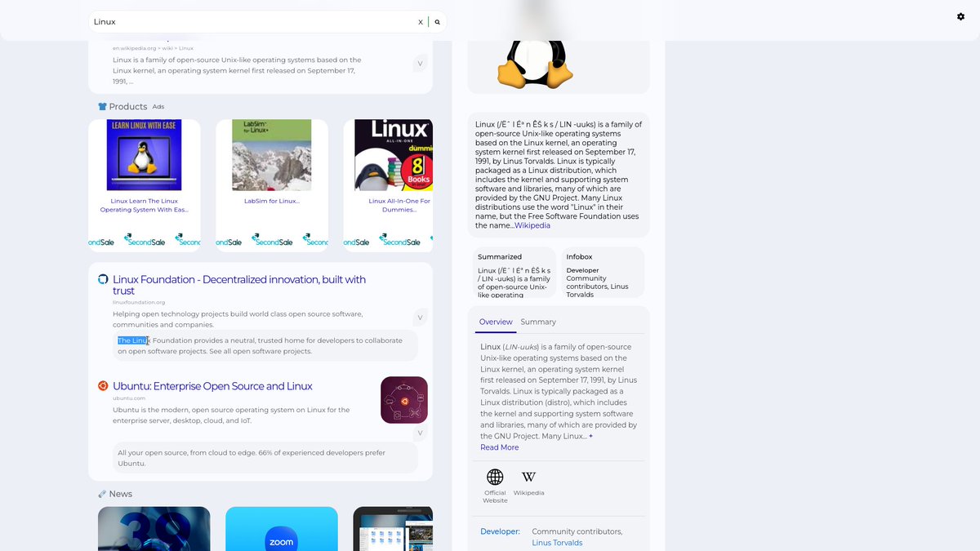Open settings via the gear icon
This screenshot has width=980, height=551.
(961, 16)
